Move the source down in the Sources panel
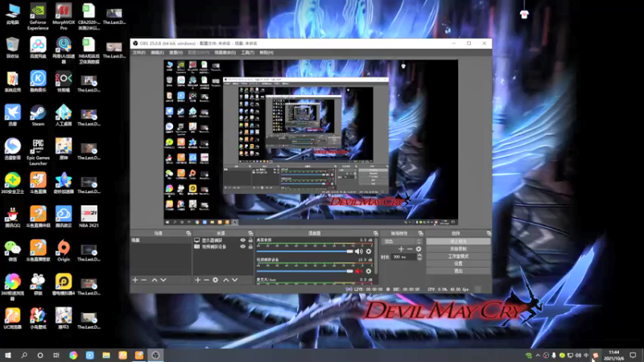 235,280
